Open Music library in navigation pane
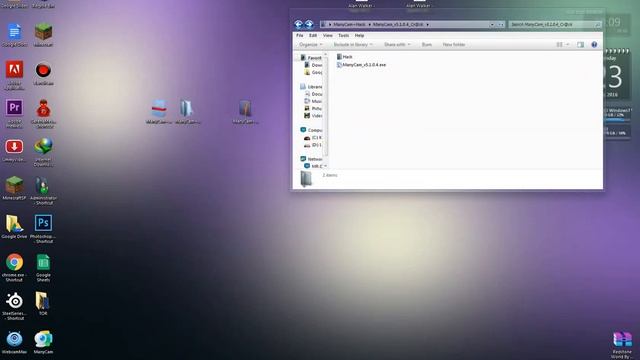Screen dimensions: 640x360 [x=313, y=101]
